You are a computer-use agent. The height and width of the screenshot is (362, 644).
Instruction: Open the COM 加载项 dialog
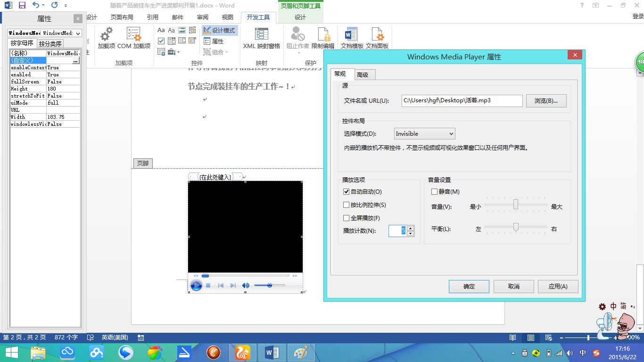[x=134, y=38]
